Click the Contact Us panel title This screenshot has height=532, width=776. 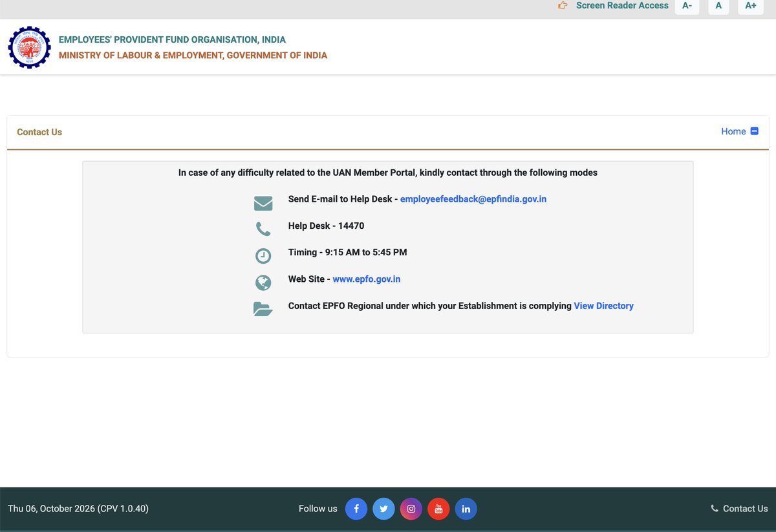pos(39,132)
